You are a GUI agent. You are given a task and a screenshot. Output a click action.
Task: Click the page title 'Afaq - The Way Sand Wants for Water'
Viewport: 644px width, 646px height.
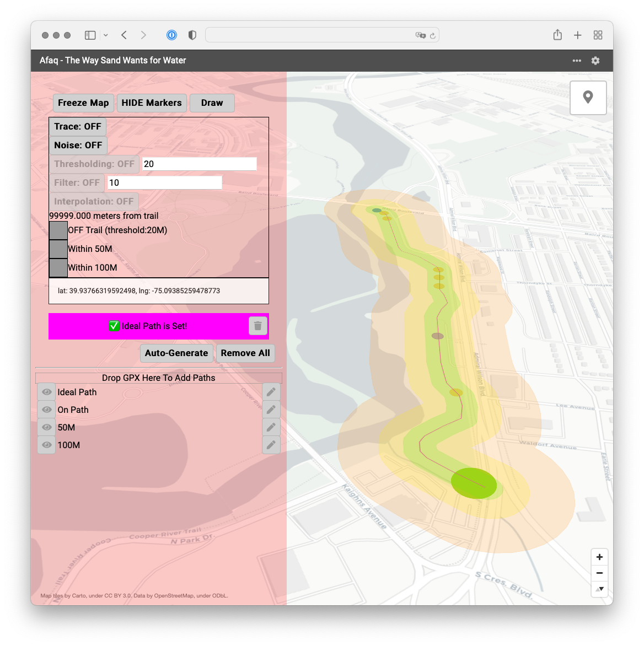[113, 61]
